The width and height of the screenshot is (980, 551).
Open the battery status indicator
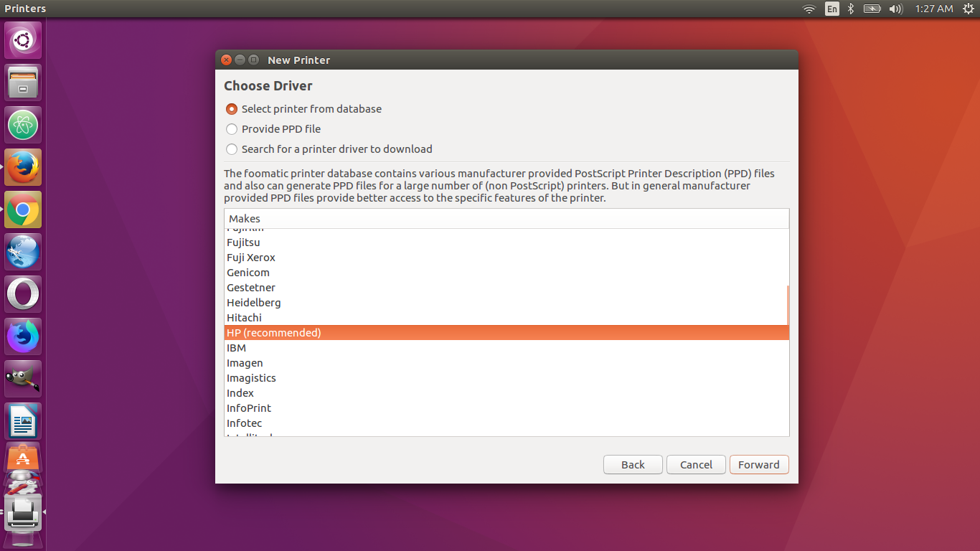click(872, 9)
